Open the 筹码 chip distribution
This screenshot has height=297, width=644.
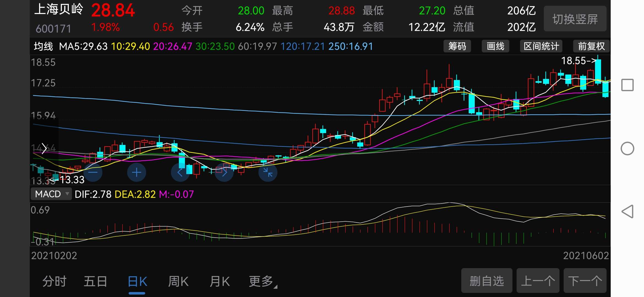pos(457,46)
